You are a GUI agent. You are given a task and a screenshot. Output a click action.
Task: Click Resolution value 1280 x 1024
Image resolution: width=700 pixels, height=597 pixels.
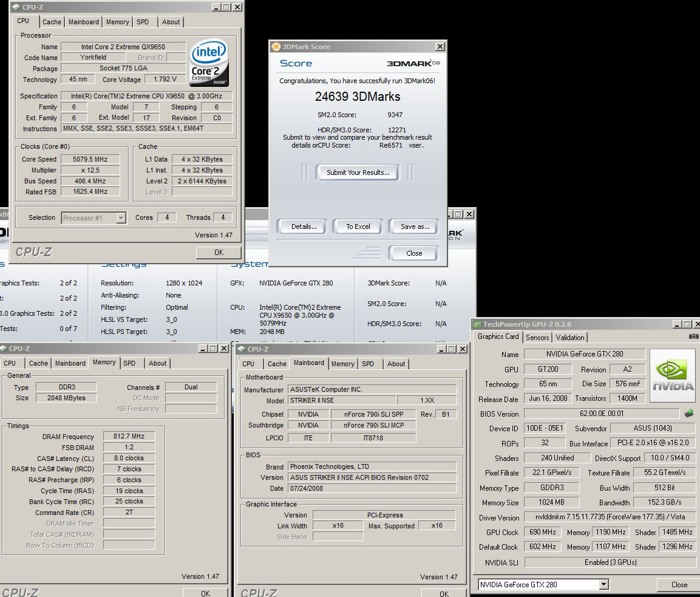(x=184, y=283)
